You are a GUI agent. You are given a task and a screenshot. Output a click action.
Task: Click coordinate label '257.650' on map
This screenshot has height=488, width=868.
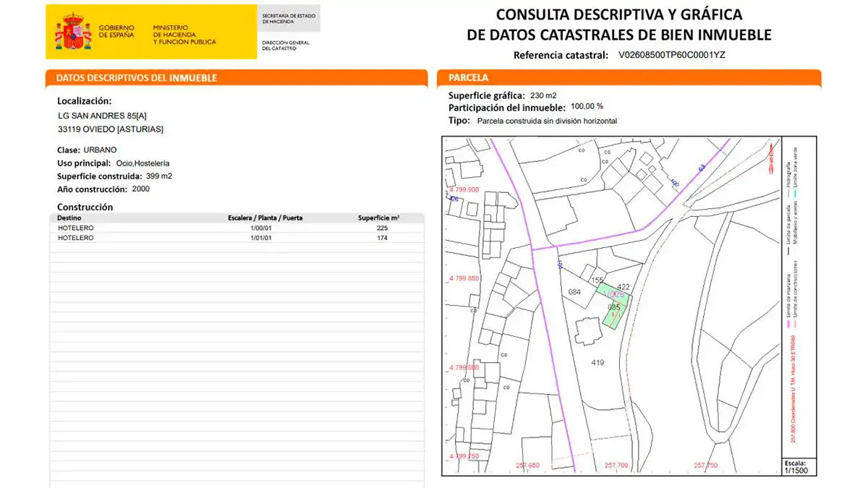click(527, 465)
